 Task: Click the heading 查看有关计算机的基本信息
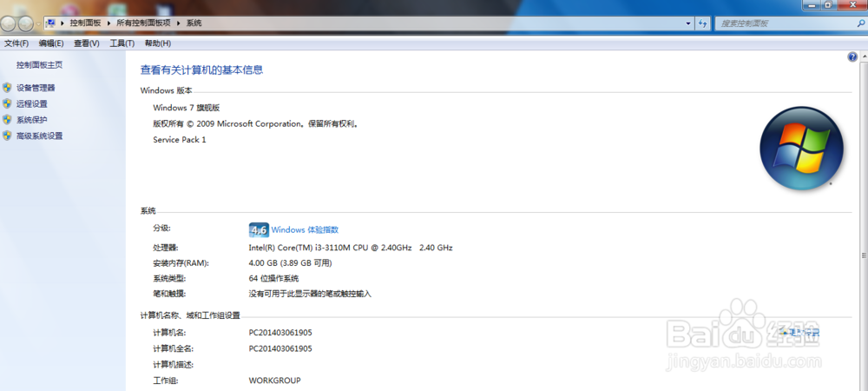[201, 70]
